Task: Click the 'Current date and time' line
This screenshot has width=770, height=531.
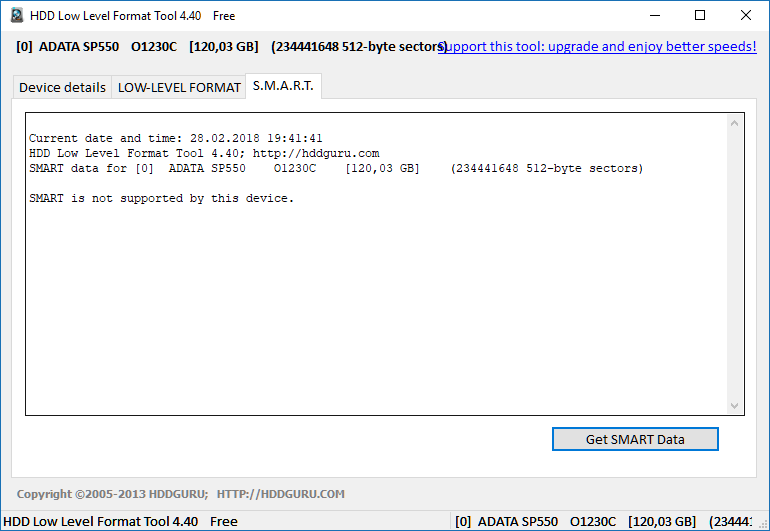Action: 175,139
